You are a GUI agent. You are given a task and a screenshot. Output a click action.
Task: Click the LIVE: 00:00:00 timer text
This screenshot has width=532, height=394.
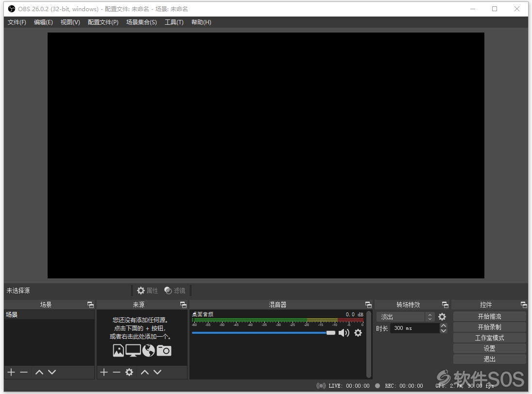(349, 386)
